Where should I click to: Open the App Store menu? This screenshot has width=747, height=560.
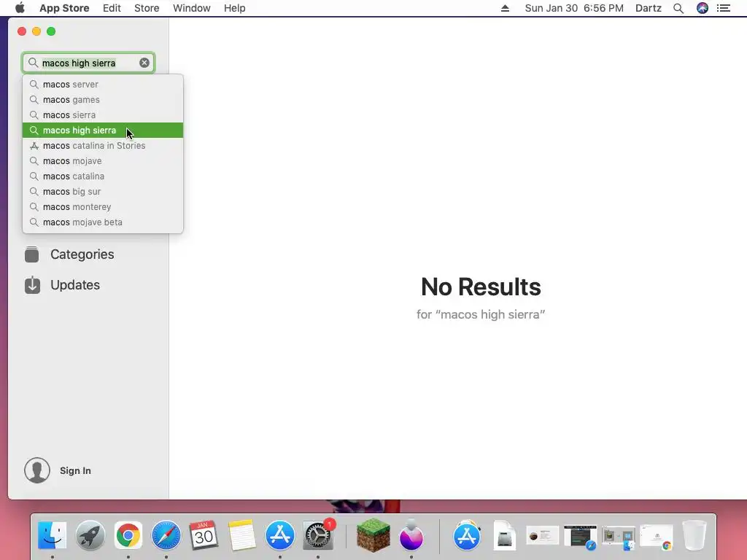(64, 8)
